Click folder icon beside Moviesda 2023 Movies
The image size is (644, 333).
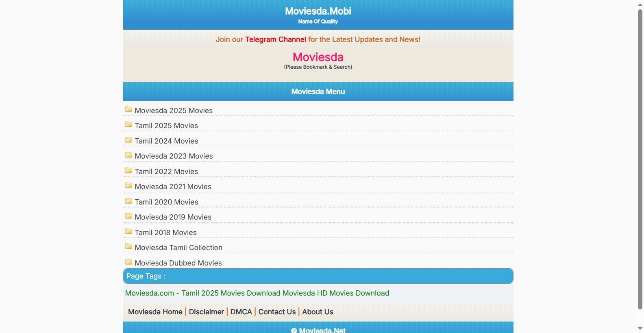(x=128, y=155)
